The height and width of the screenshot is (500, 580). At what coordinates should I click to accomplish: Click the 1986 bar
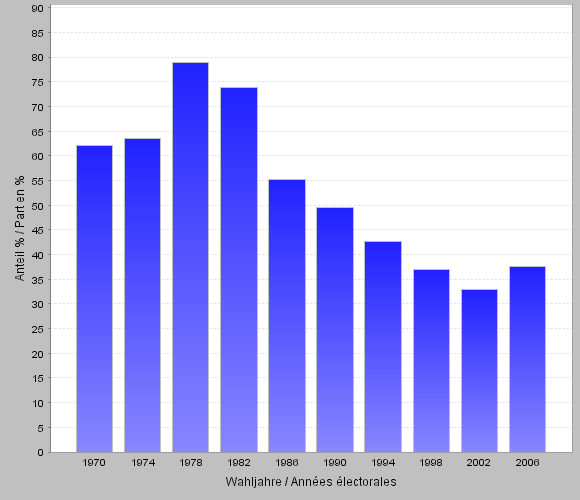287,316
